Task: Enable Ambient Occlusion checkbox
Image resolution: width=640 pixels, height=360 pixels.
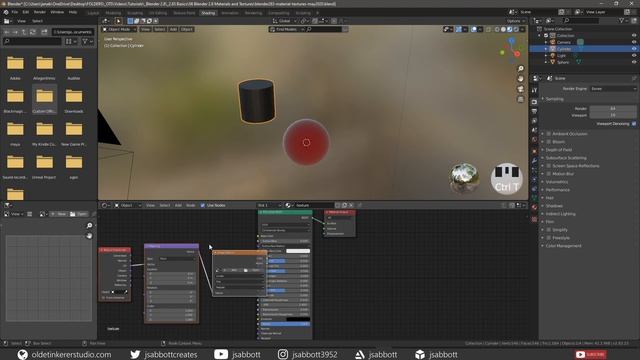Action: [549, 134]
